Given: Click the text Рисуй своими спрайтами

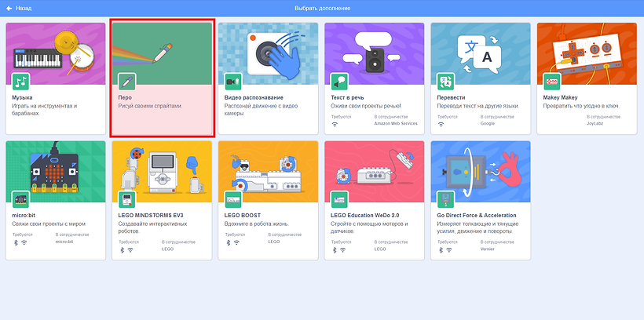Looking at the screenshot, I should 150,106.
